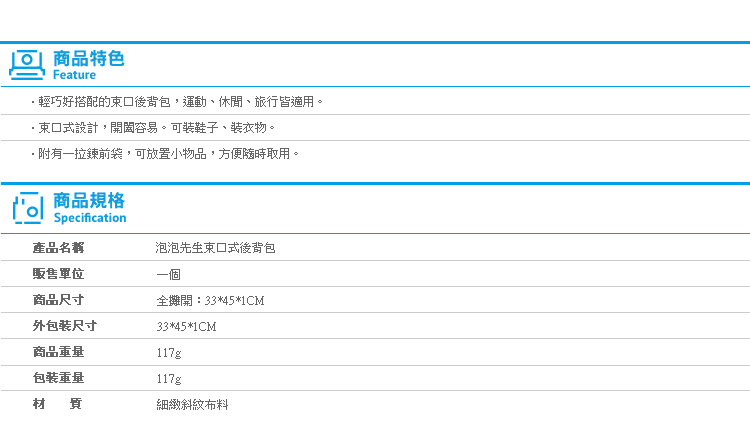Image resolution: width=750 pixels, height=428 pixels.
Task: Click the Feature section printer icon
Action: click(x=27, y=65)
